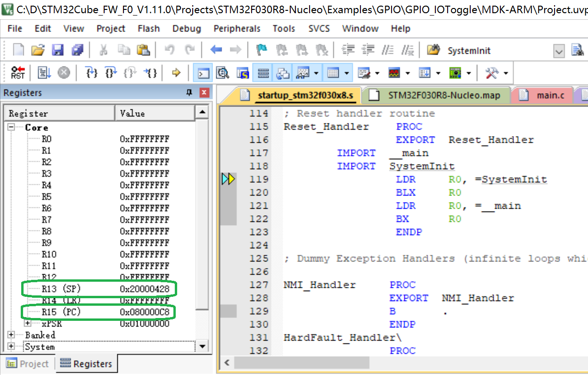Open Analysis Windows dropdown arrow
The image size is (588, 375).
[x=408, y=73]
